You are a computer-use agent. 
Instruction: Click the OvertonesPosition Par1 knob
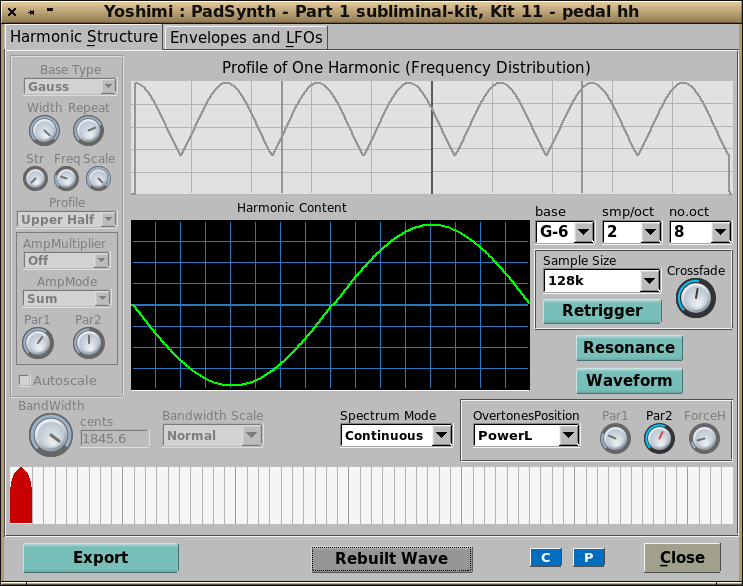615,437
